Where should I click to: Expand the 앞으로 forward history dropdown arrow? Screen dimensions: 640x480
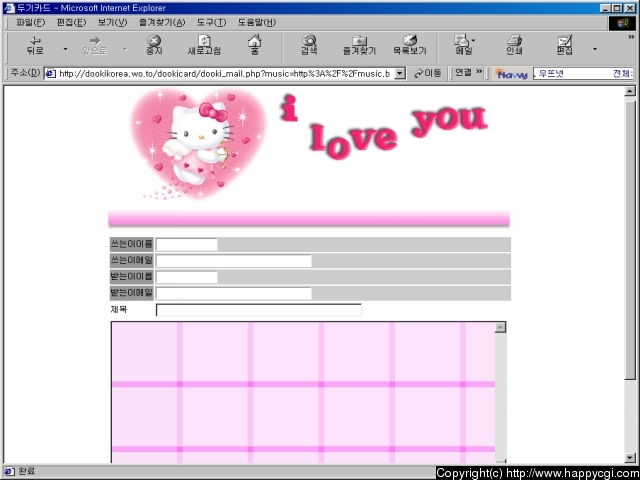tap(125, 49)
